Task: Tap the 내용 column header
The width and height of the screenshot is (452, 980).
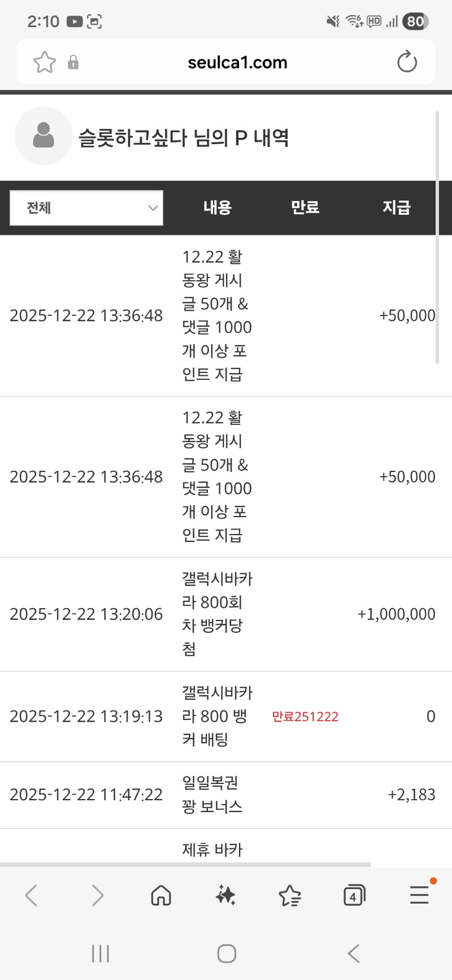Action: pos(218,207)
